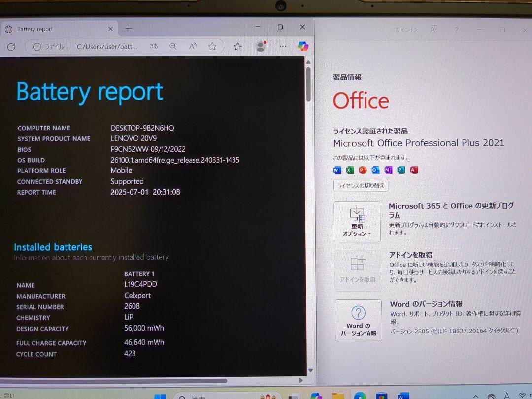The width and height of the screenshot is (532, 399).
Task: Switch to Word from the taskbar
Action: click(403, 396)
